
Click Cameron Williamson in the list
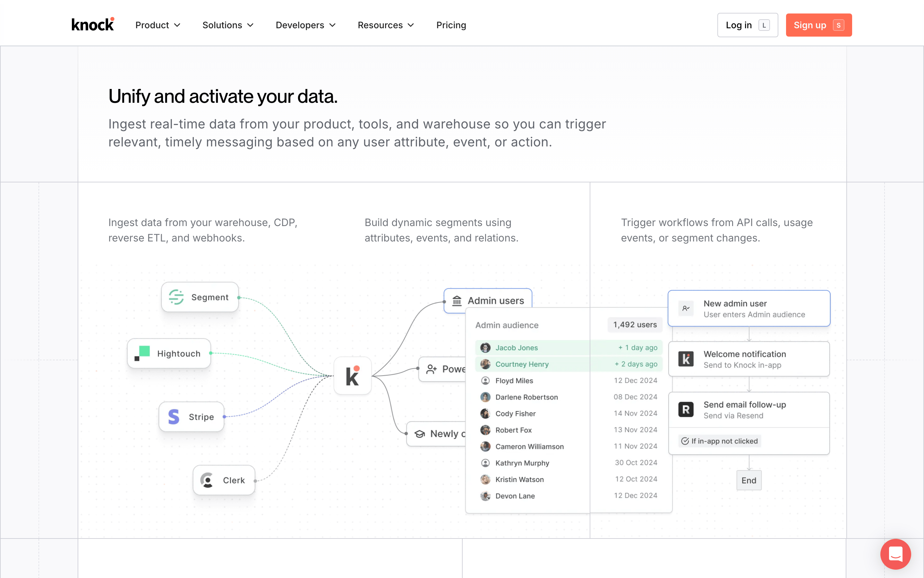[x=529, y=446]
